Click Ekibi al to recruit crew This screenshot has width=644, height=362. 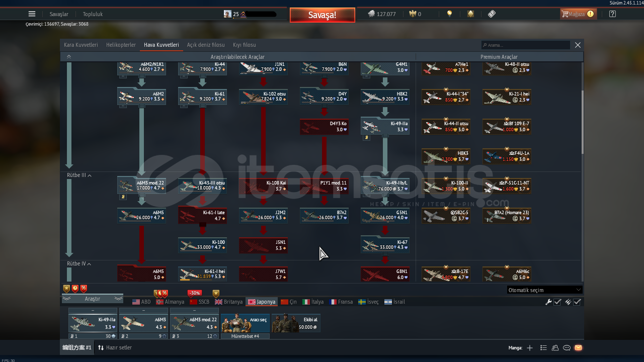[296, 323]
